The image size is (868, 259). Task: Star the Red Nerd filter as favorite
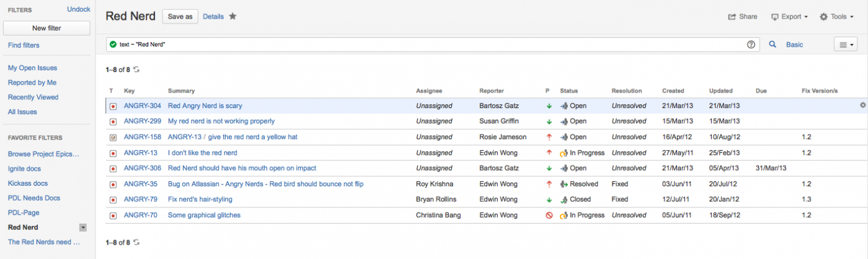click(x=232, y=17)
